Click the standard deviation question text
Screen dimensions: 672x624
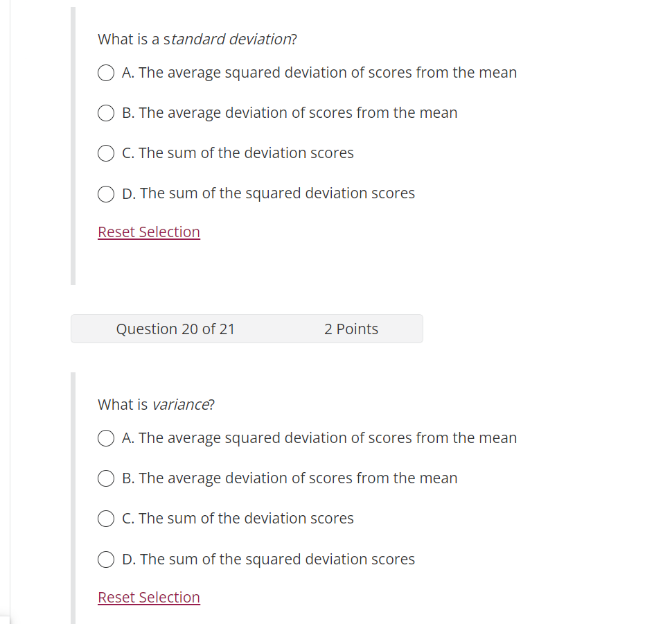click(197, 39)
